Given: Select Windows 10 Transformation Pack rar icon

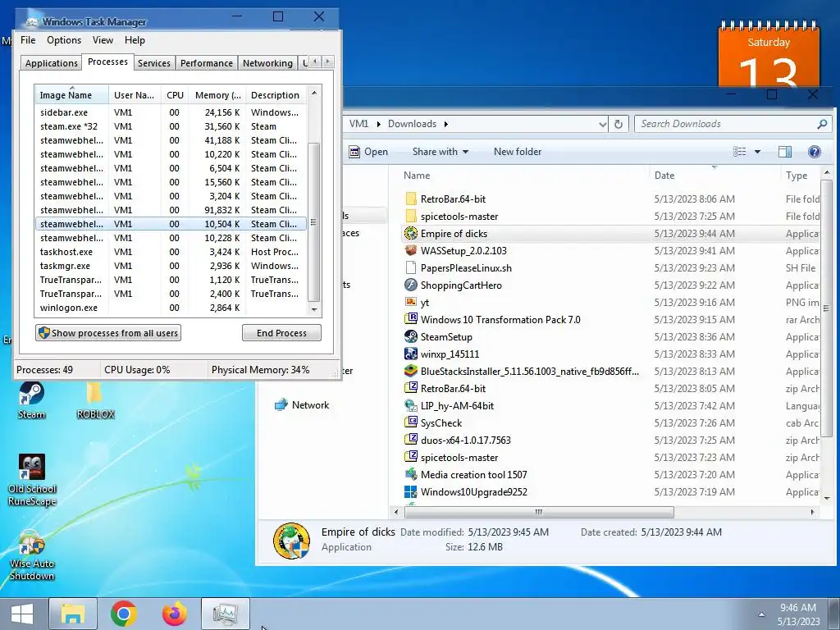Looking at the screenshot, I should (411, 319).
